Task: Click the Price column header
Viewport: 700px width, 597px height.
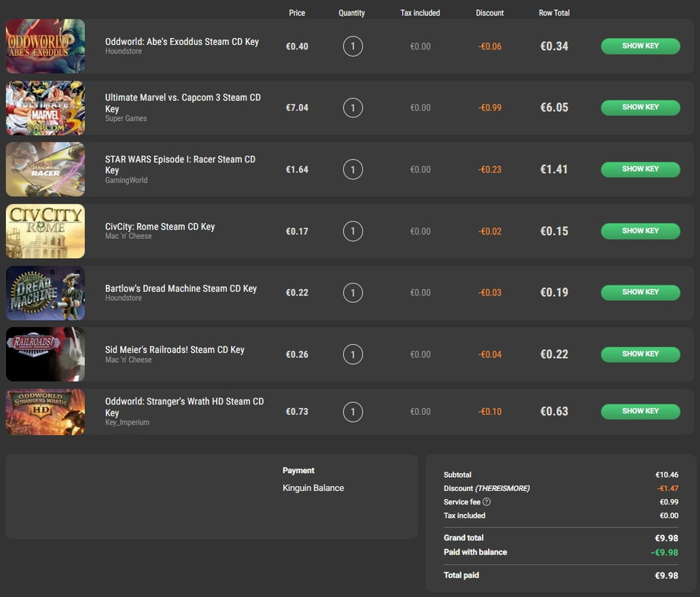Action: coord(297,13)
